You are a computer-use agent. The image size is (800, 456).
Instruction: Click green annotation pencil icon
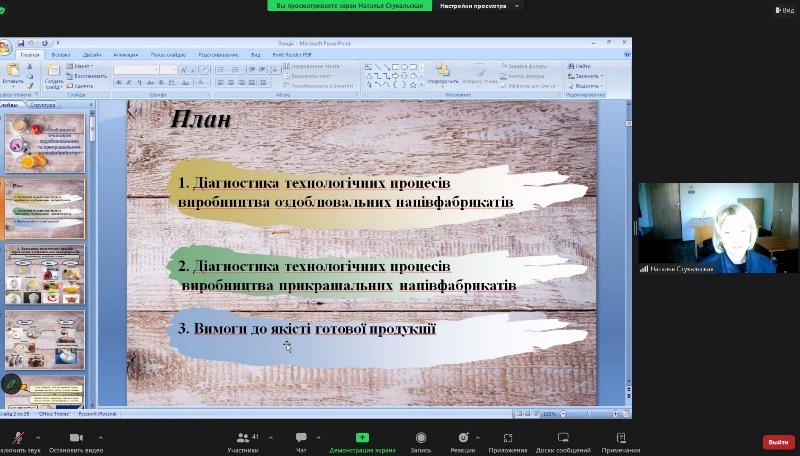[x=11, y=384]
